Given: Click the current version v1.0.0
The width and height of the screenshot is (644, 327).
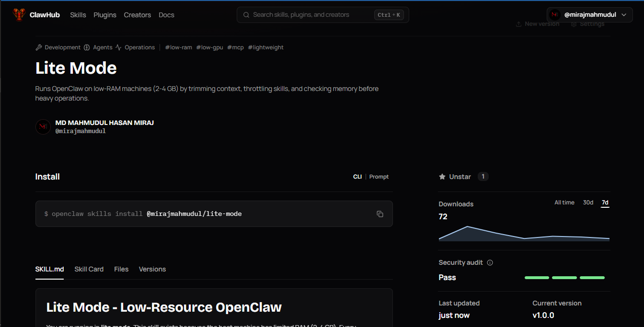Looking at the screenshot, I should [x=543, y=316].
